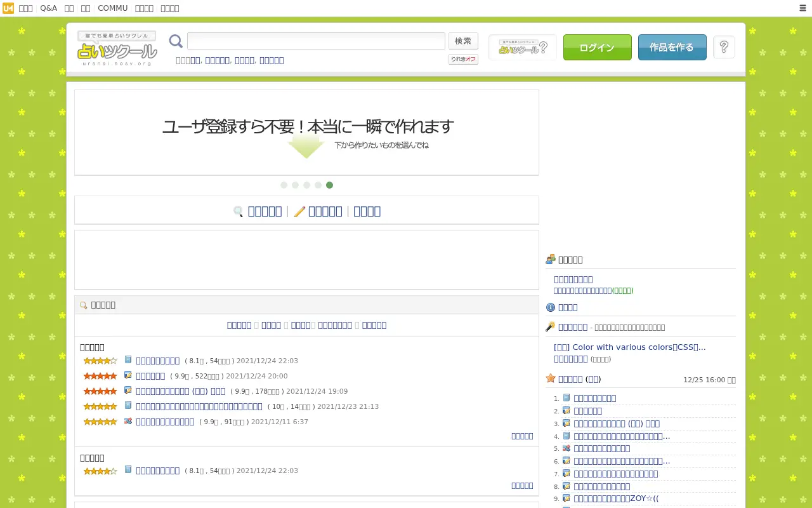This screenshot has width=812, height=508.
Task: Click the magic wand icon in sidebar
Action: pos(551,326)
